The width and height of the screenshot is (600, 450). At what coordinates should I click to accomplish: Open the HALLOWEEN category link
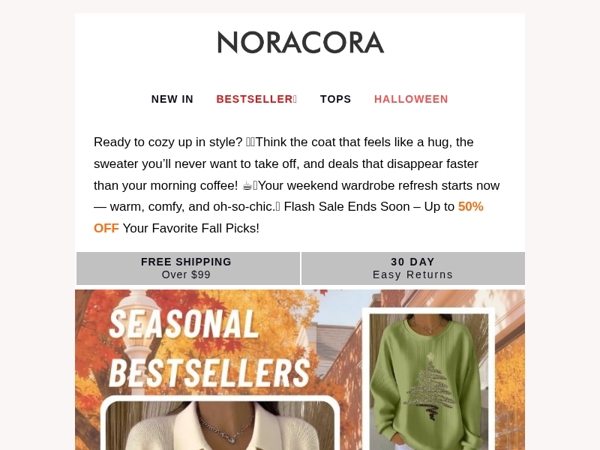[411, 99]
